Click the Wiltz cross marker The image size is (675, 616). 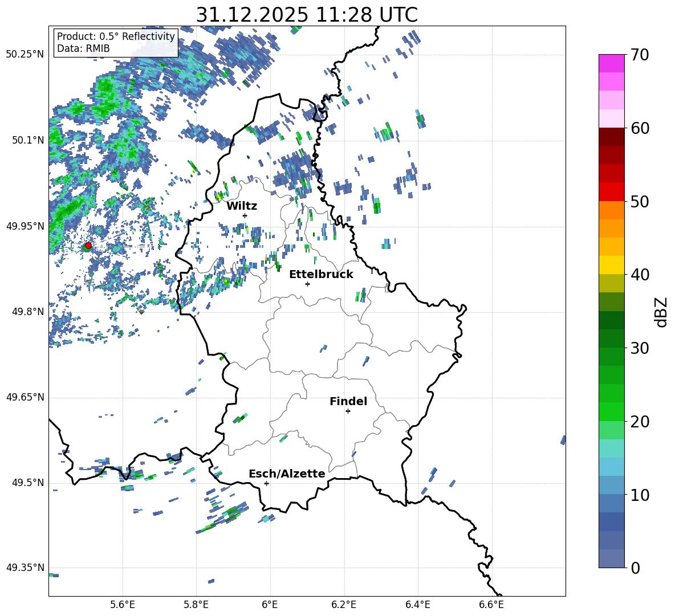(245, 215)
